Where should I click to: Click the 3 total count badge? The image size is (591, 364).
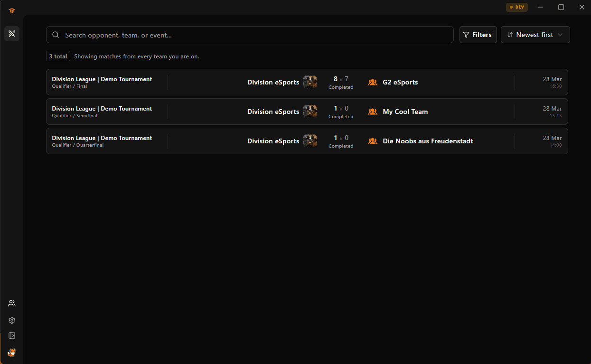point(58,56)
